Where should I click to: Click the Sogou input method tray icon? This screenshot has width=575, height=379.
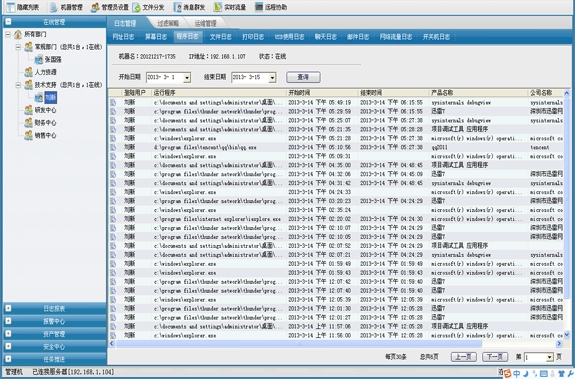pos(508,374)
